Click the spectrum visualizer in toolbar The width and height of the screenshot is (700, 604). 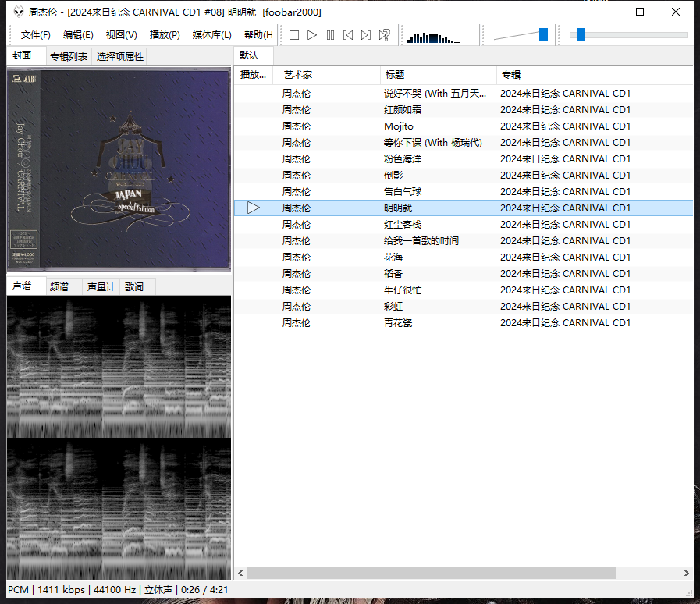coord(440,35)
